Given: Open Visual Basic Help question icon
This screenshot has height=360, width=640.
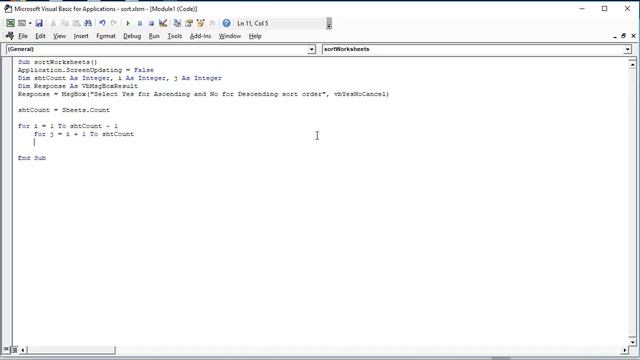Looking at the screenshot, I should (227, 23).
